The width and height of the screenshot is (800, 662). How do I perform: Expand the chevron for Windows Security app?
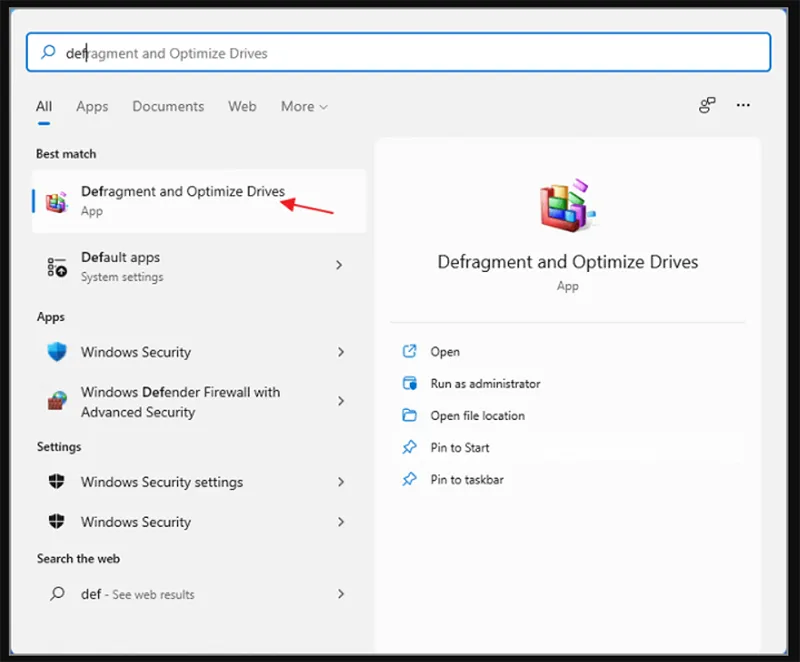340,352
